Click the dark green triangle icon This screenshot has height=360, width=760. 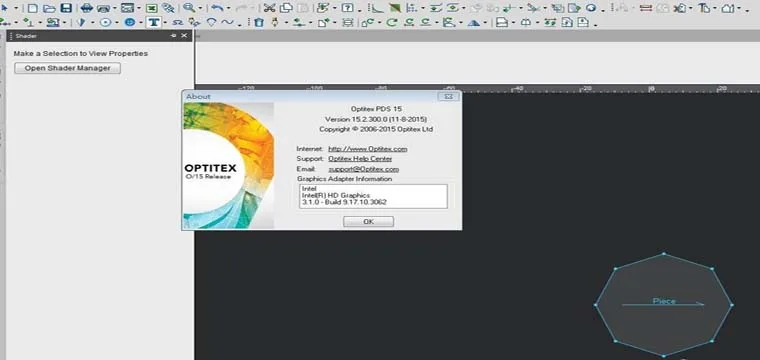[x=395, y=8]
